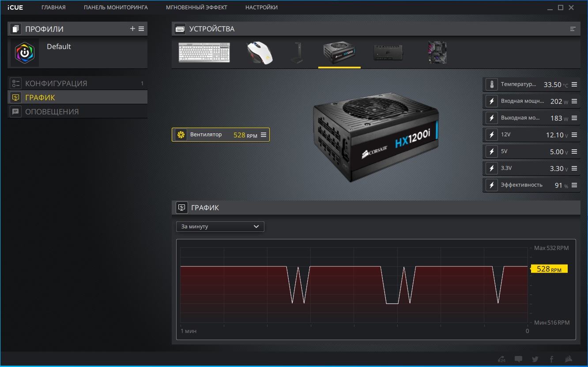
Task: Click the 3.30 V reading
Action: [x=559, y=169]
